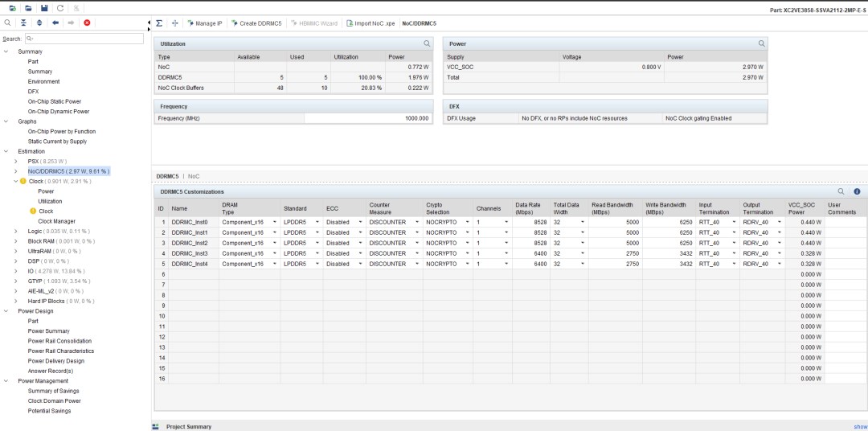Collapse the left navigator with the left-pointing arrow
868x431 pixels.
[x=149, y=23]
